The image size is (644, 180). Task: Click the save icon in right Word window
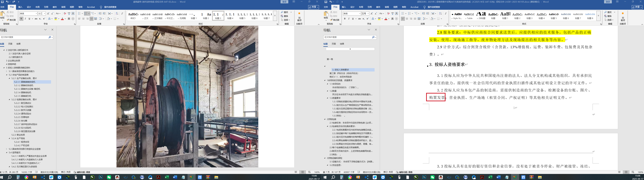pyautogui.click(x=326, y=2)
